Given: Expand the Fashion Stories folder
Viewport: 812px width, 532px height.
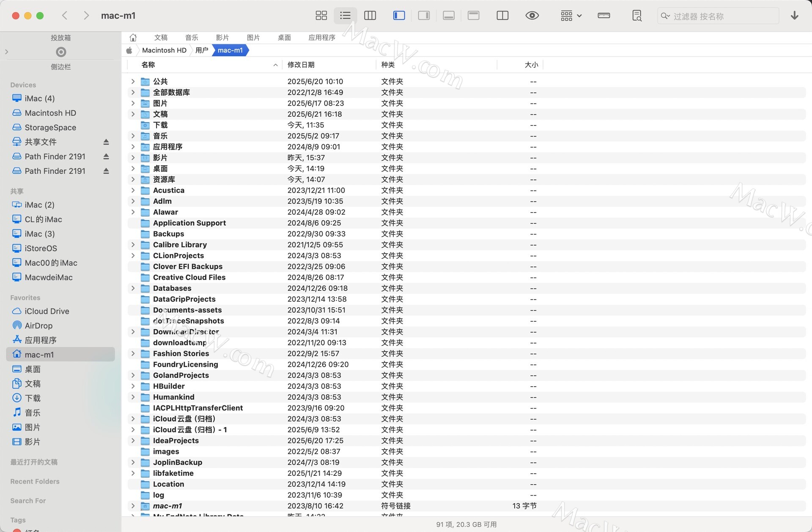Looking at the screenshot, I should (133, 353).
